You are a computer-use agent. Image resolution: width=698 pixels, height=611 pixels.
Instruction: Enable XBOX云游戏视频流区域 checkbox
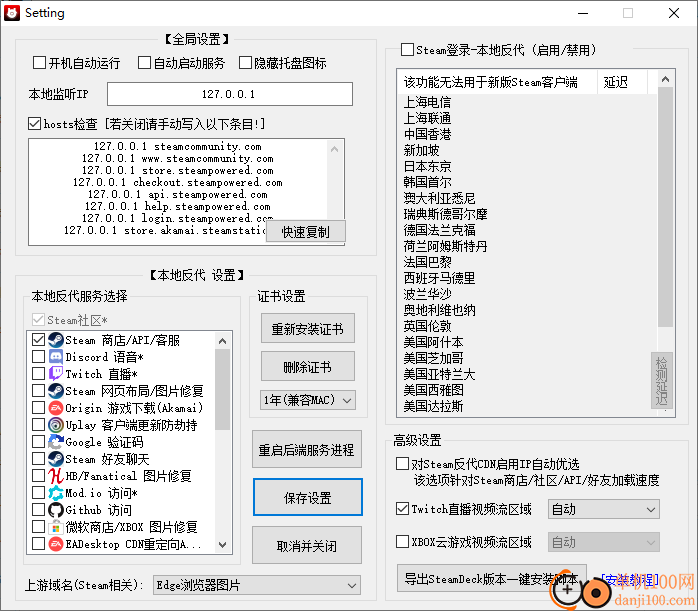coord(402,542)
